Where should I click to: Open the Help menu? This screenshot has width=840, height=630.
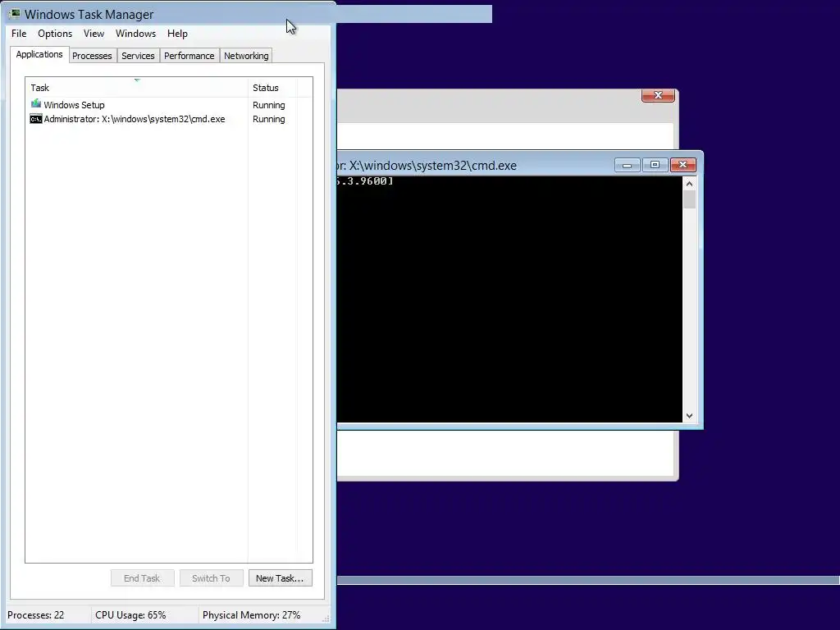pyautogui.click(x=177, y=33)
